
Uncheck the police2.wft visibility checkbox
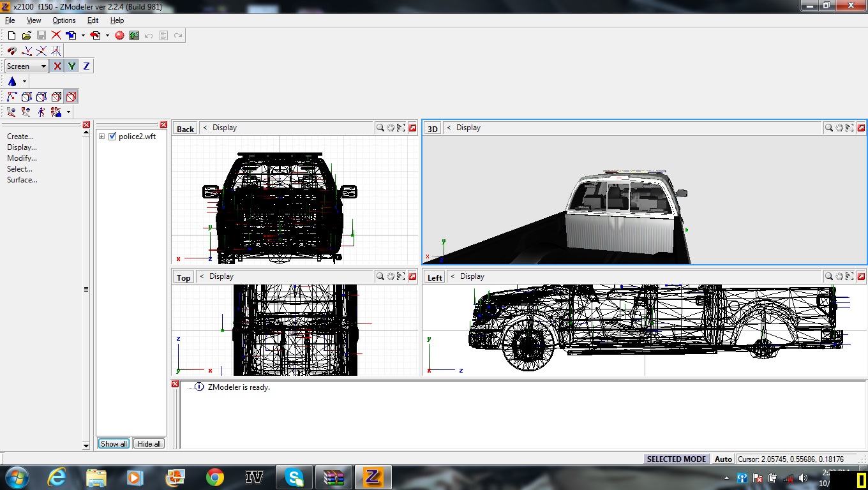(112, 137)
